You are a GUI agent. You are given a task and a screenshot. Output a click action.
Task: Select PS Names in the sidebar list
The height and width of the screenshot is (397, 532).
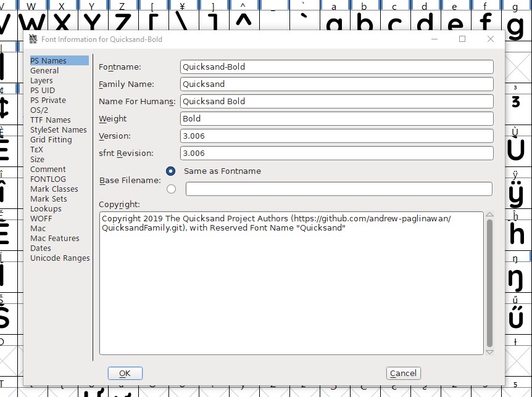pos(59,60)
